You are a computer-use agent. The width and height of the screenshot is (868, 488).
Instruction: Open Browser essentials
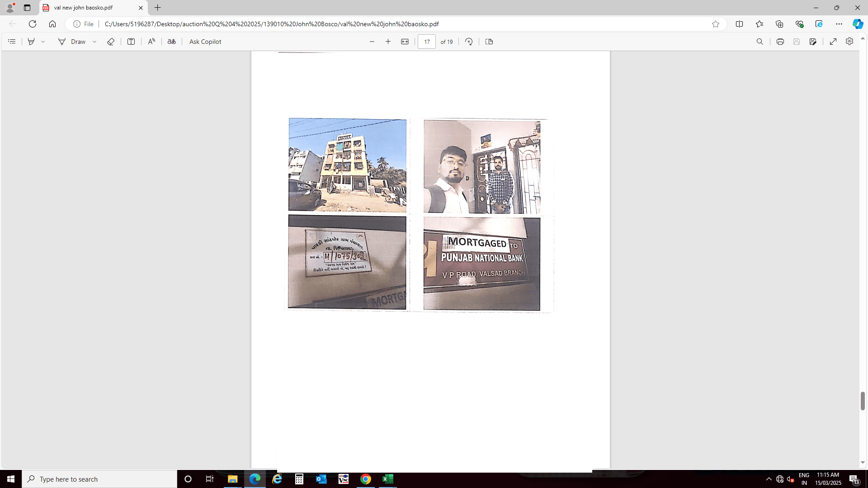pyautogui.click(x=799, y=24)
